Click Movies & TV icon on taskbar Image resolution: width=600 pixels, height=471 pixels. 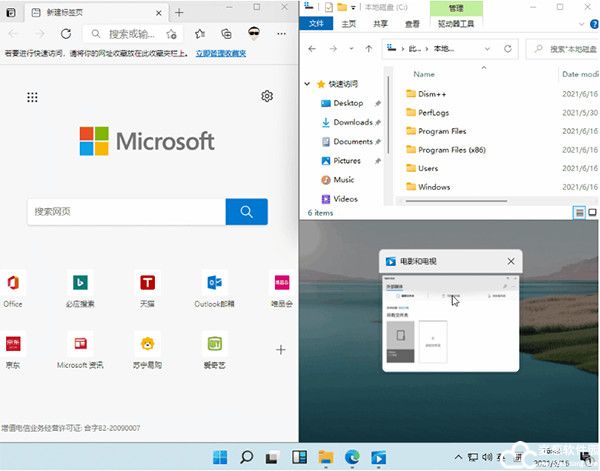[378, 458]
